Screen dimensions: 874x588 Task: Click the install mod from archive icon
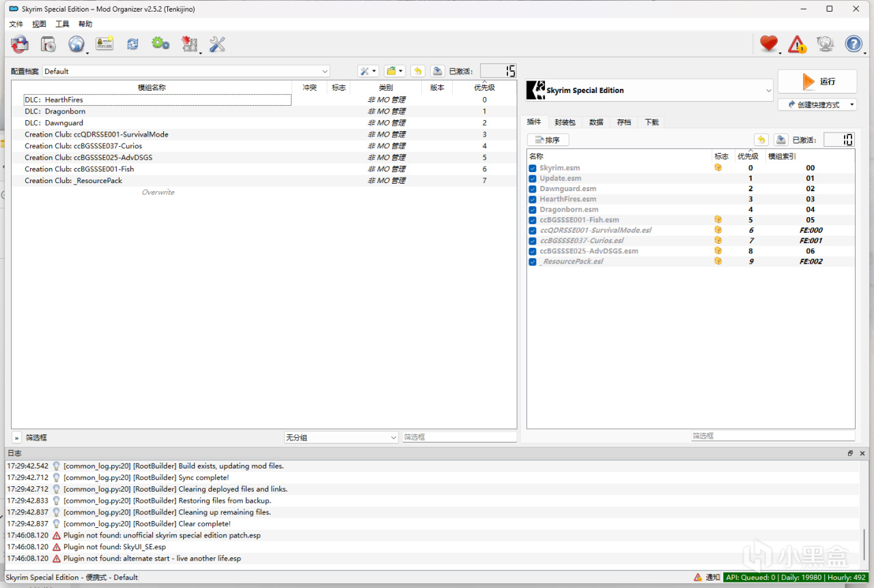[20, 44]
